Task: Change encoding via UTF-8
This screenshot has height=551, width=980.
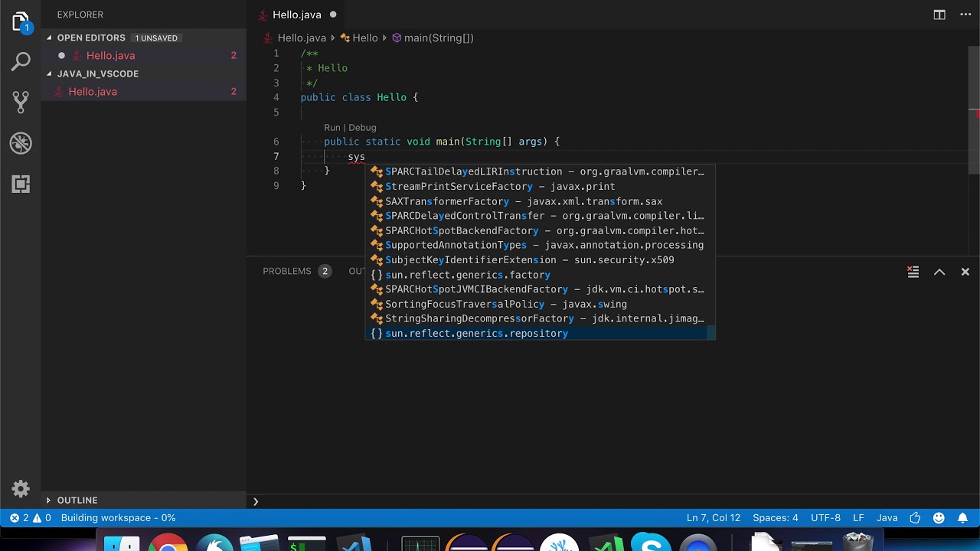Action: 825,518
